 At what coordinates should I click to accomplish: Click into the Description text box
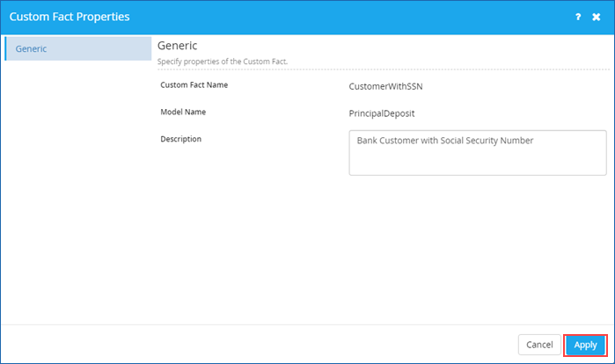click(478, 153)
